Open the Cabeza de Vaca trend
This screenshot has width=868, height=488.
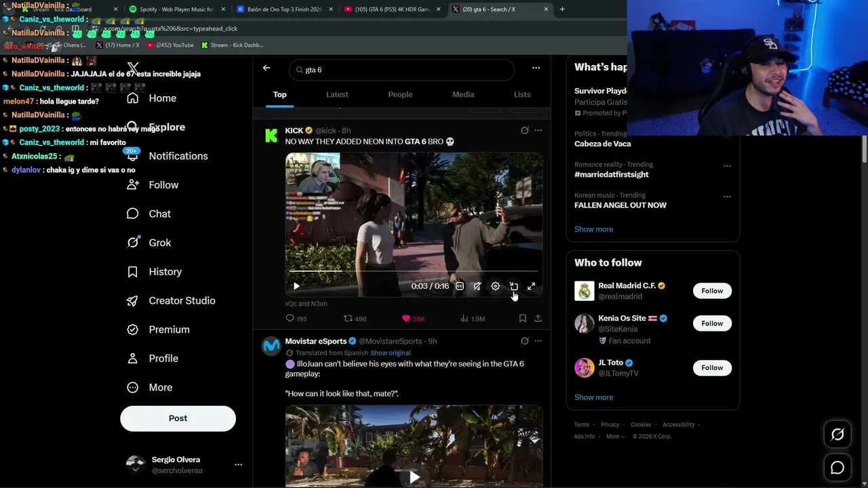coord(603,144)
